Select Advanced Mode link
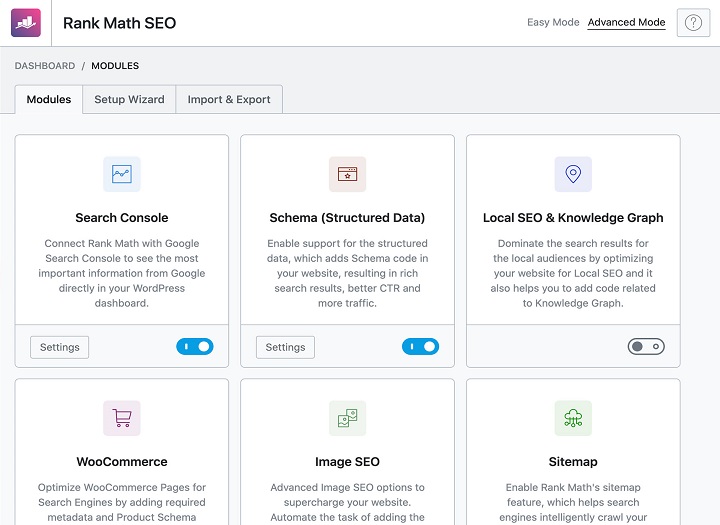 coord(626,23)
